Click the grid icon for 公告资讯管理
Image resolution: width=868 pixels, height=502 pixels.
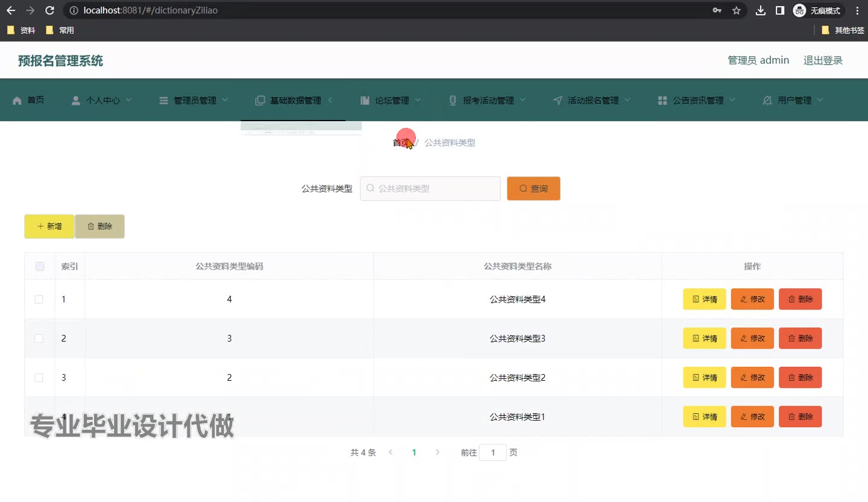point(662,101)
